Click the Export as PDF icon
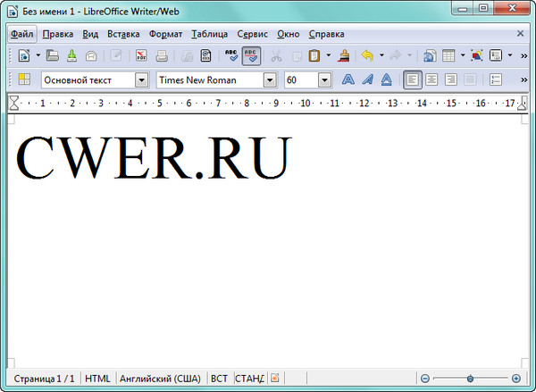The height and width of the screenshot is (392, 536). (142, 56)
